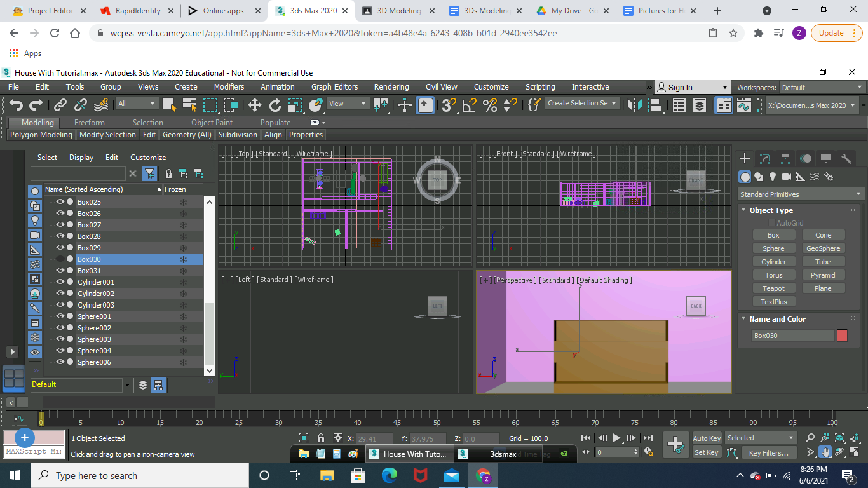Image resolution: width=868 pixels, height=488 pixels.
Task: Click the Set Key button
Action: 707,453
